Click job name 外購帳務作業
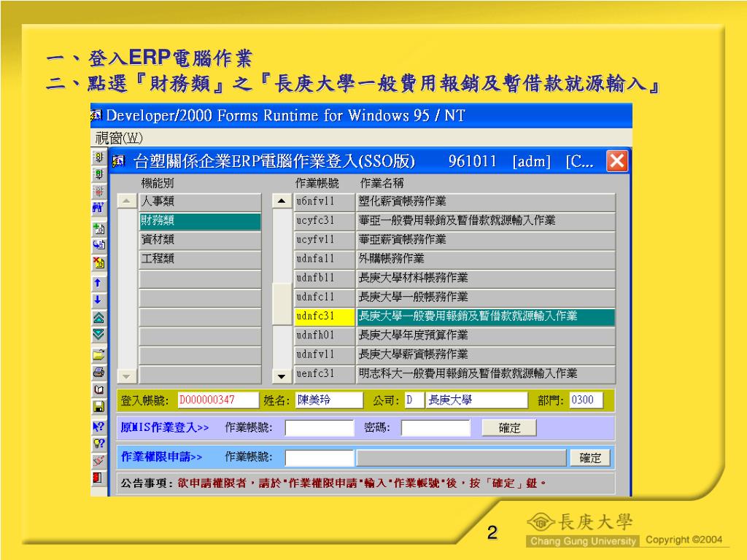Screen dimensions: 747x560 [x=486, y=259]
